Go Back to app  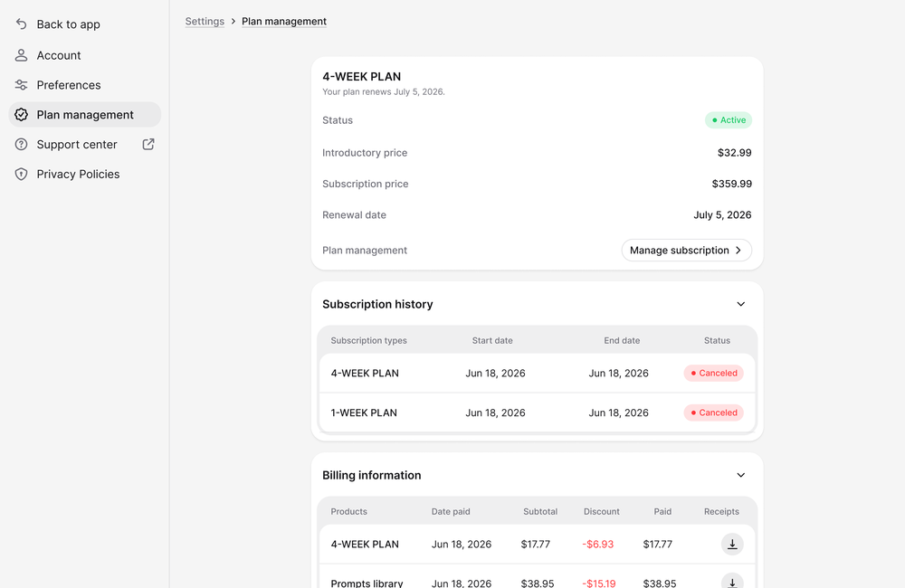click(x=85, y=24)
